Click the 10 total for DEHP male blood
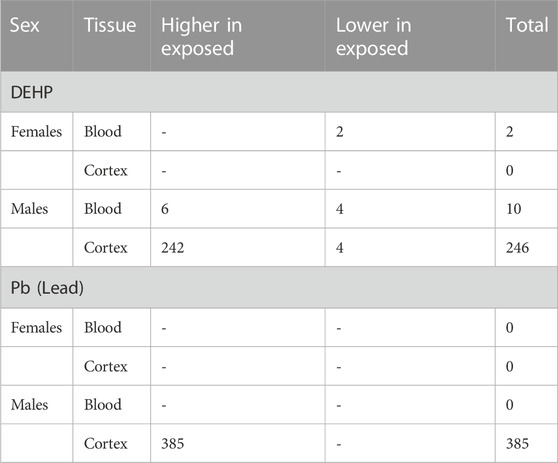Viewport: 558px width, 463px height. click(x=514, y=209)
